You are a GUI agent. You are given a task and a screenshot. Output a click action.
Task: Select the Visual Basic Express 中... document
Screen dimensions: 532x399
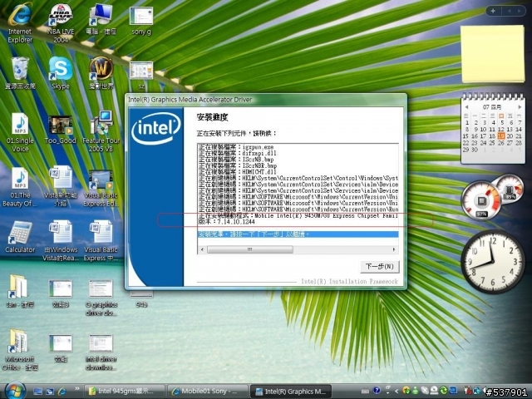coord(101,240)
